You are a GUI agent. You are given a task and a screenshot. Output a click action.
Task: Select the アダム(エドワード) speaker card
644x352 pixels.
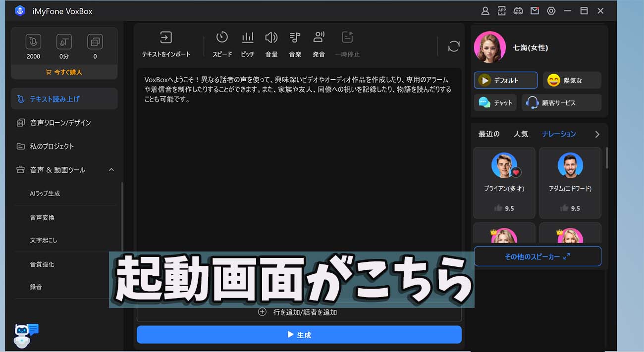click(570, 183)
